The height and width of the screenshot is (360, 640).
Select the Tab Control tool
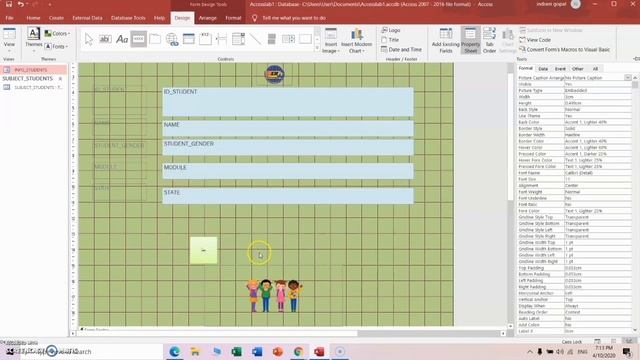155,39
